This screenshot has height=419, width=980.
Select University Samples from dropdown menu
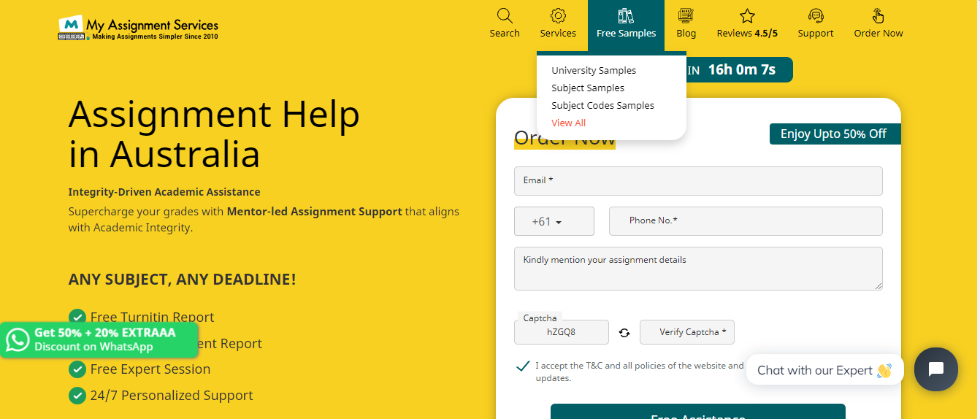click(594, 71)
